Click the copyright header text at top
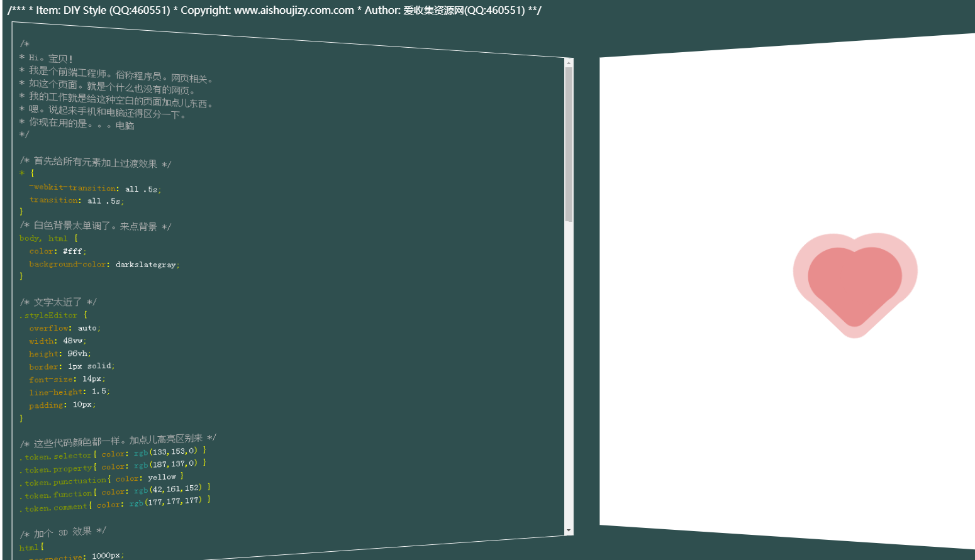This screenshot has height=560, width=975. coord(274,10)
